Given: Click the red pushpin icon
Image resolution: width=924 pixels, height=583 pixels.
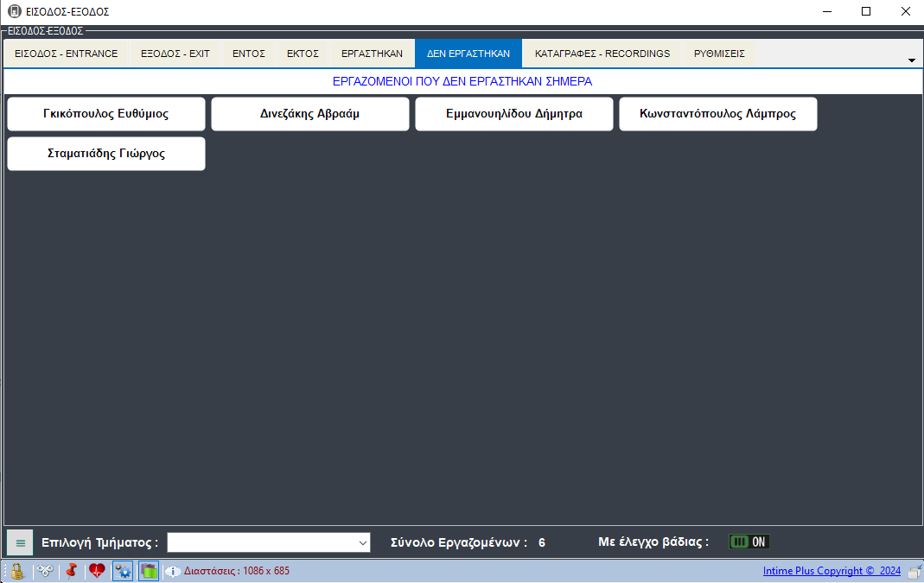Looking at the screenshot, I should tap(71, 571).
